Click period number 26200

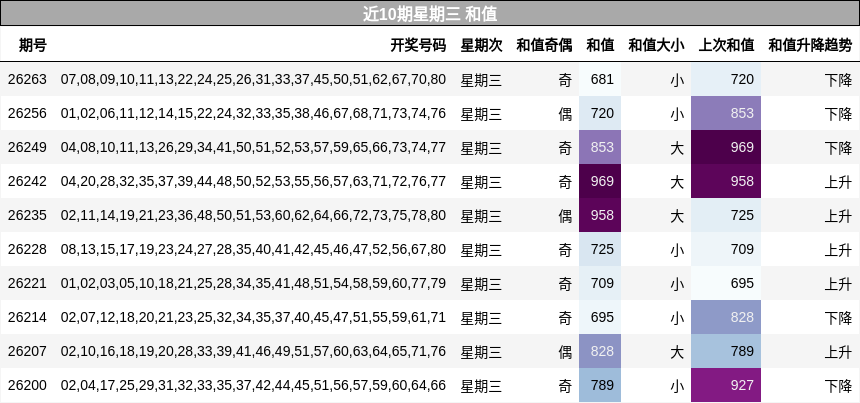[27, 385]
